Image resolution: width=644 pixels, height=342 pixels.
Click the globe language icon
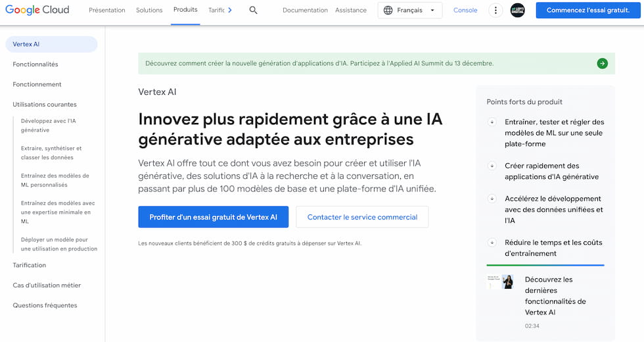point(388,11)
